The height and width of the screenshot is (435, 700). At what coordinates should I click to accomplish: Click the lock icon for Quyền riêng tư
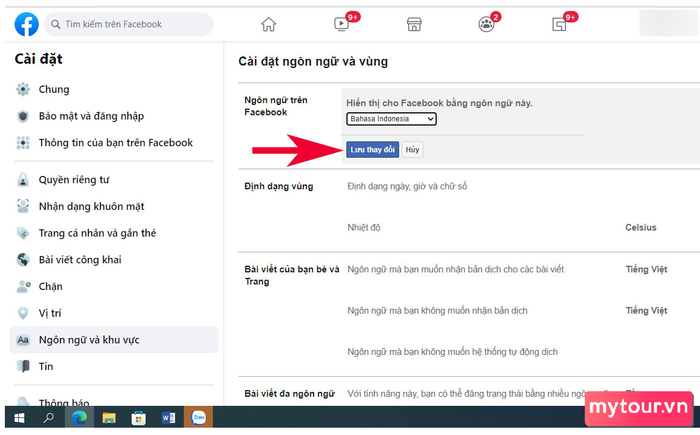pos(23,180)
